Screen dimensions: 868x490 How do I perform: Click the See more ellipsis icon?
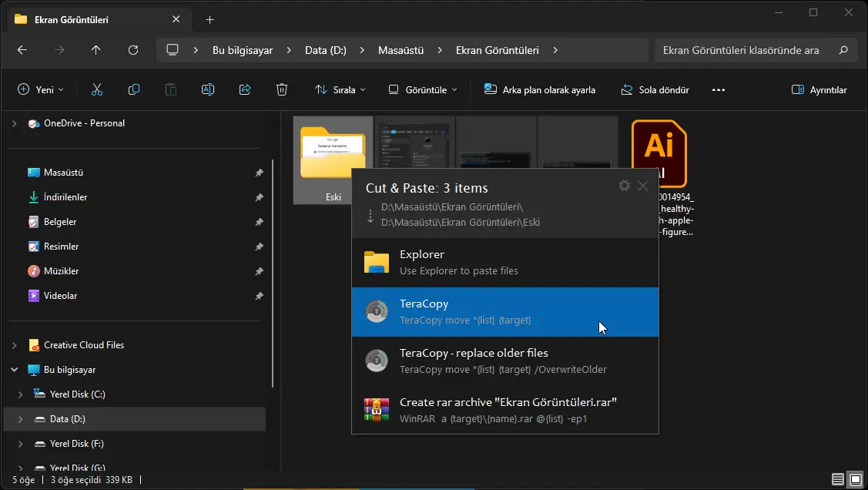(x=718, y=89)
